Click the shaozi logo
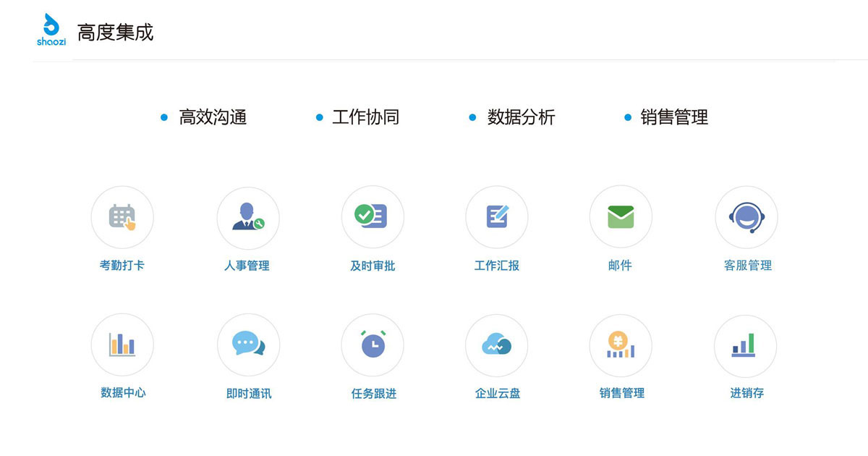Viewport: 868px width, 456px height. pyautogui.click(x=51, y=30)
